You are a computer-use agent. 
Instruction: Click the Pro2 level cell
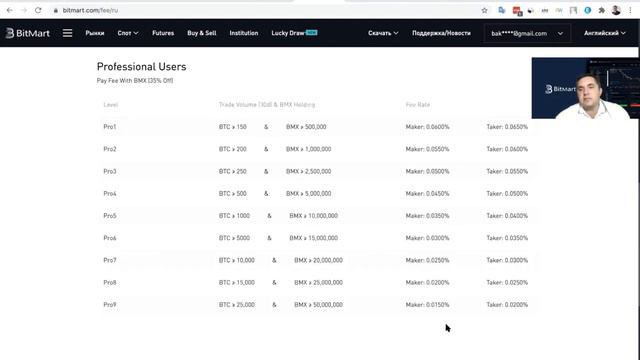pos(110,149)
